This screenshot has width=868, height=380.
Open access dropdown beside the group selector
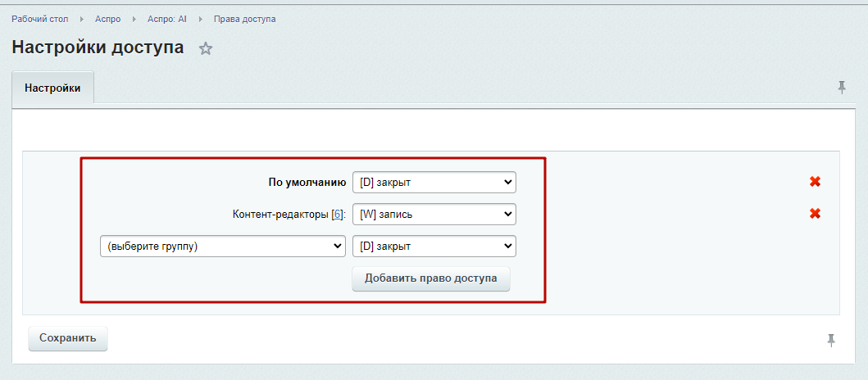[x=434, y=247]
